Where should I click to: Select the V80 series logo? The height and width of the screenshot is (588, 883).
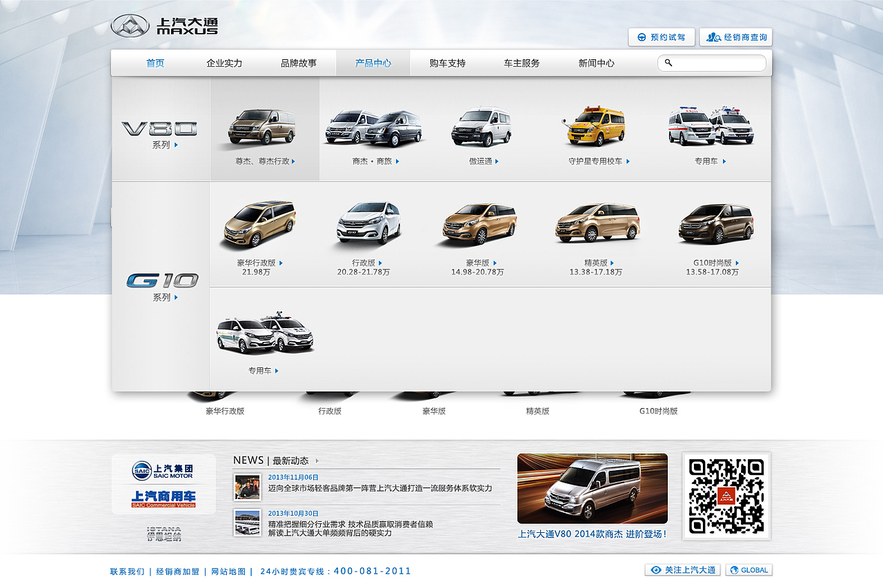(x=160, y=129)
